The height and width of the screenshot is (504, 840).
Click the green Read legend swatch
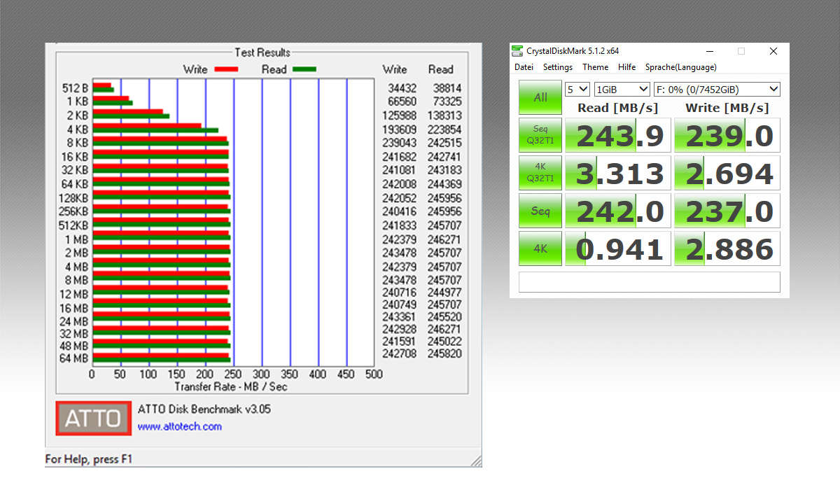tap(304, 69)
